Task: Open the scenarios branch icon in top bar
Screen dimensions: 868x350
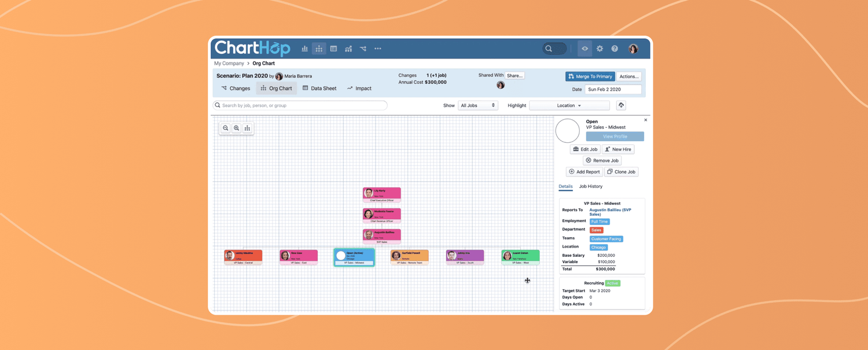Action: click(x=363, y=49)
